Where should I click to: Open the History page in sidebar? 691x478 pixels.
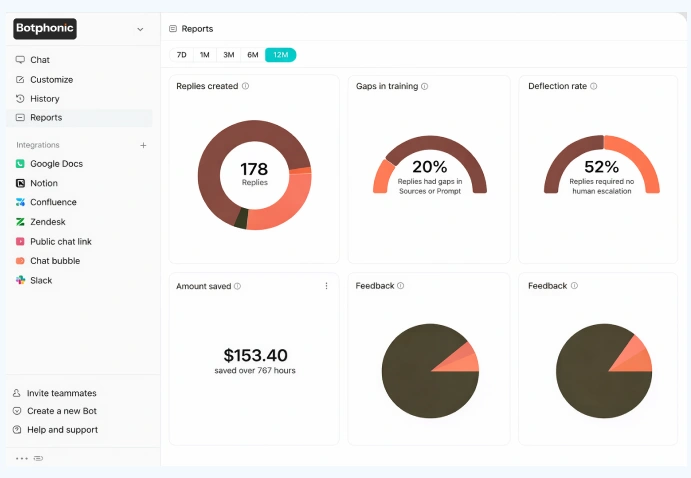44,99
